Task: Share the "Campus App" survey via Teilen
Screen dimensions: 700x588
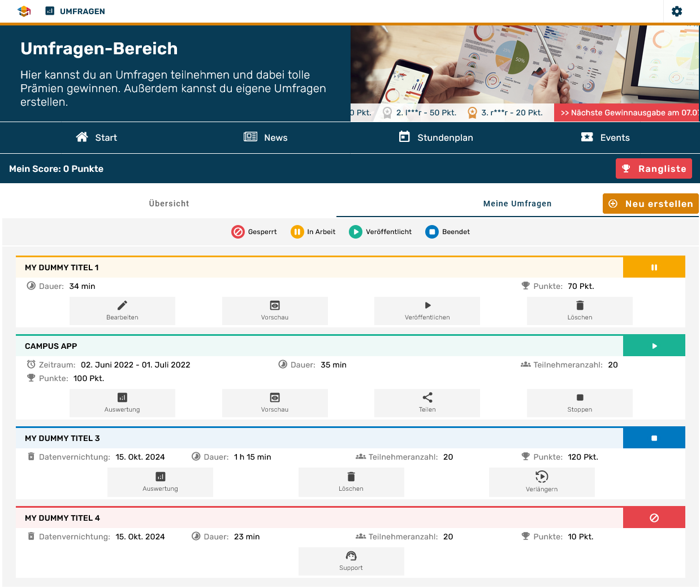Action: pos(427,403)
